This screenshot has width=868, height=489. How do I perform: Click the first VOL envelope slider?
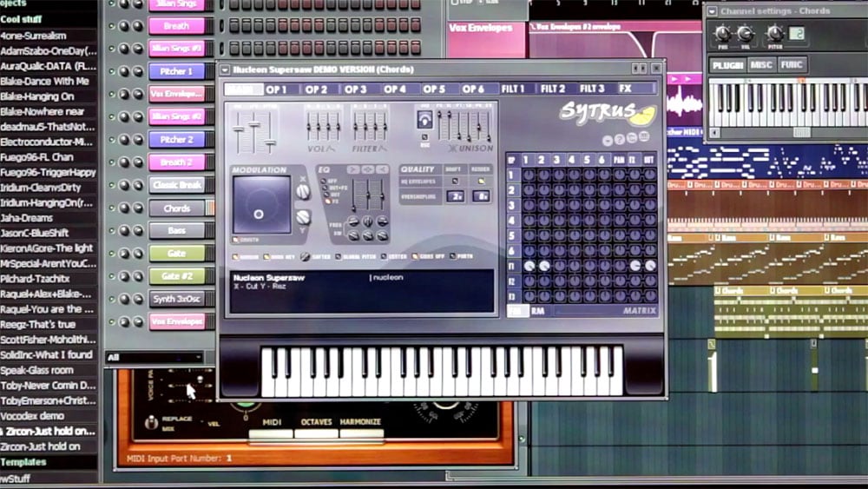[309, 127]
